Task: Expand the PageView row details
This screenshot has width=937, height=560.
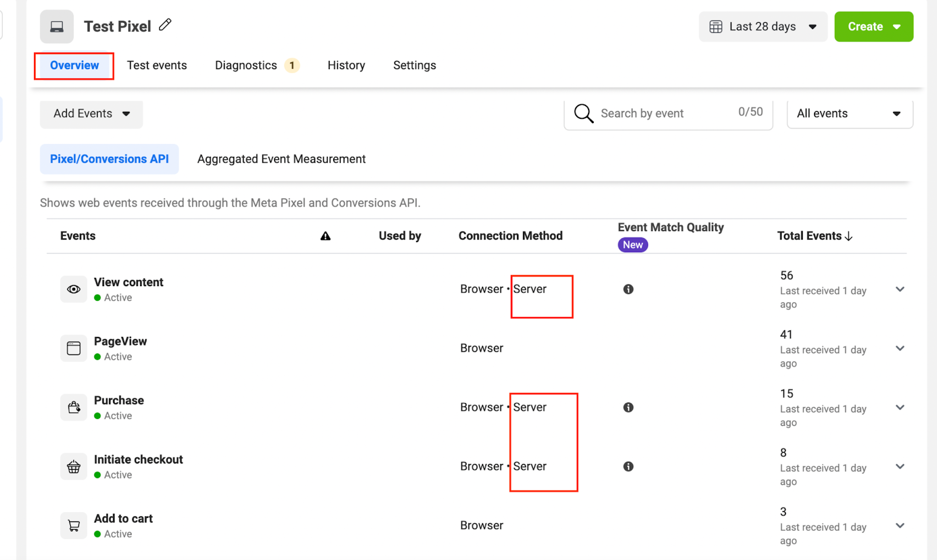Action: [900, 348]
